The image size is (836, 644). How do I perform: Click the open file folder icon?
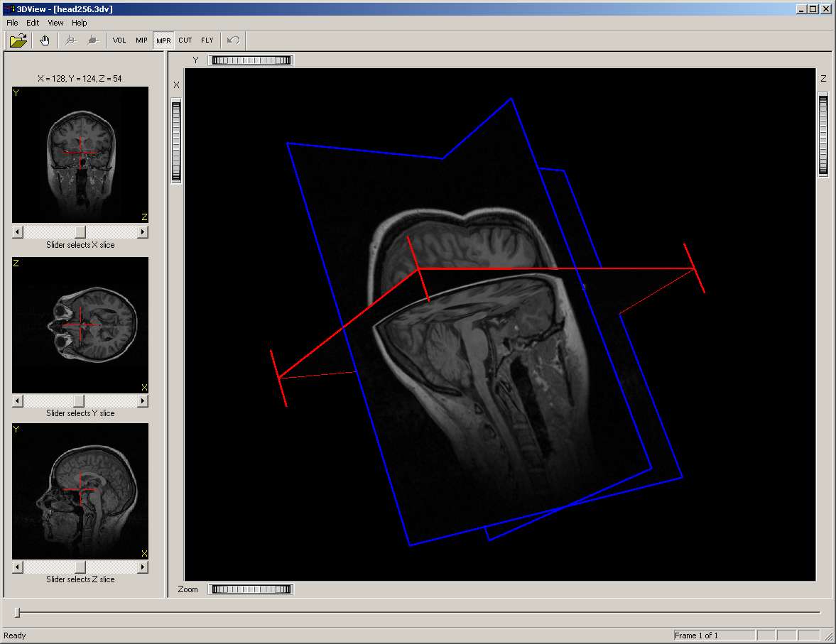click(18, 40)
